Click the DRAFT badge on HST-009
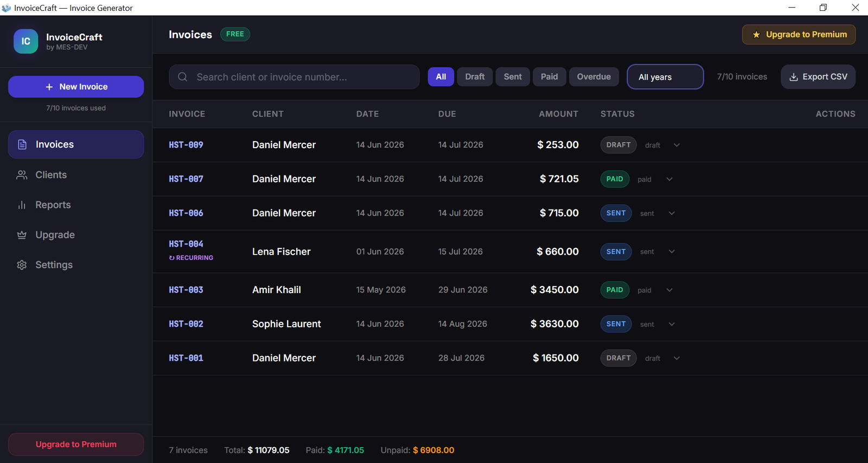Screen dimensions: 868x463 (x=618, y=145)
